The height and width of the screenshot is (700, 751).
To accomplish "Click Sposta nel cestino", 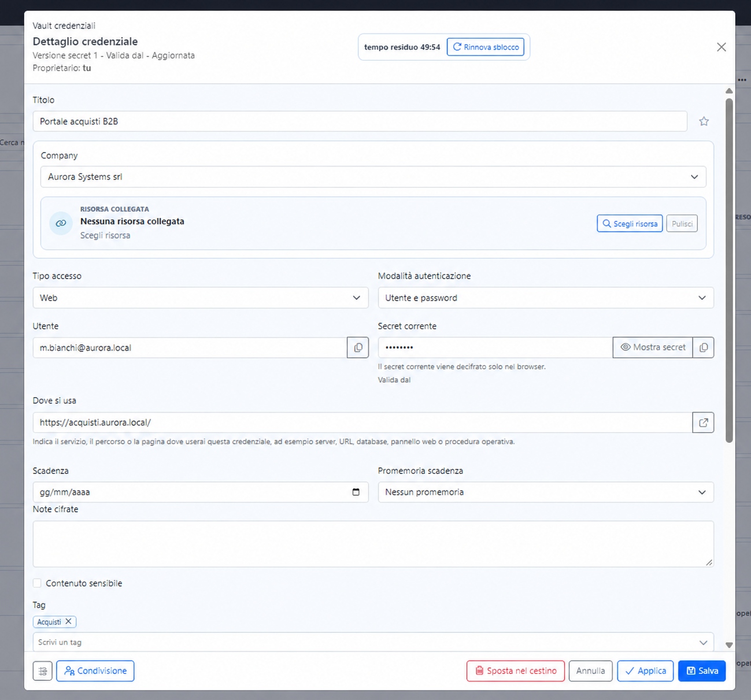I will click(x=516, y=671).
